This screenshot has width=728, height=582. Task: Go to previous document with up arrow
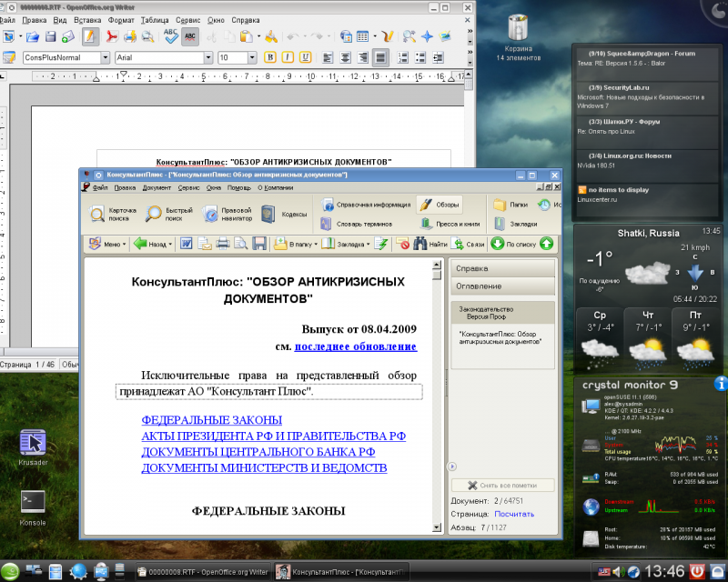(x=547, y=244)
